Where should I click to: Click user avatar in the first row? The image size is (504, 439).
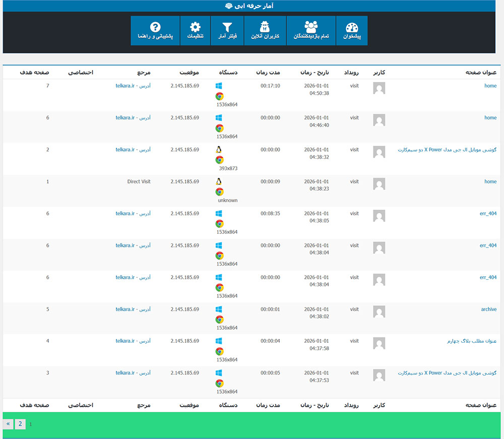click(379, 88)
